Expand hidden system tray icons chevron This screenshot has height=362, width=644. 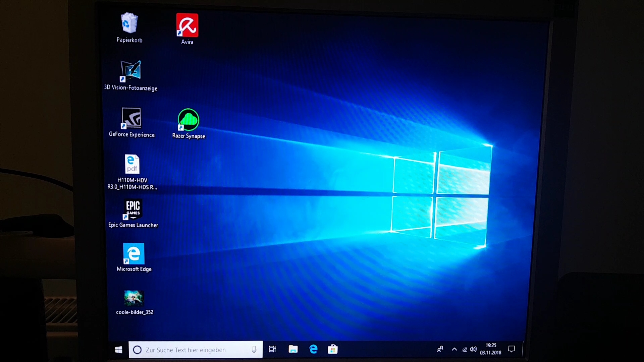point(454,349)
